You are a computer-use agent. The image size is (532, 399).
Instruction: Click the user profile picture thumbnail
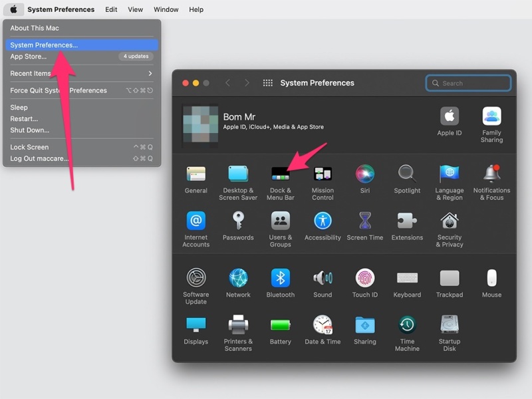pos(200,124)
